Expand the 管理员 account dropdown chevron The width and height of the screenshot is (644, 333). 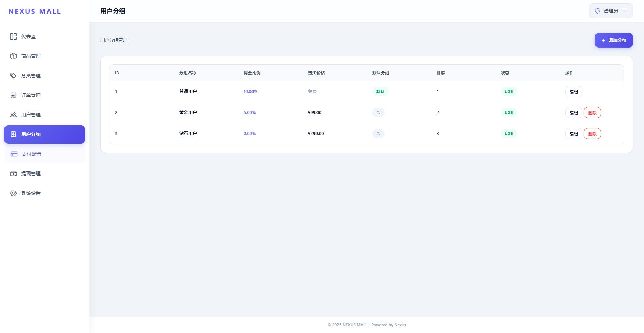tap(625, 11)
